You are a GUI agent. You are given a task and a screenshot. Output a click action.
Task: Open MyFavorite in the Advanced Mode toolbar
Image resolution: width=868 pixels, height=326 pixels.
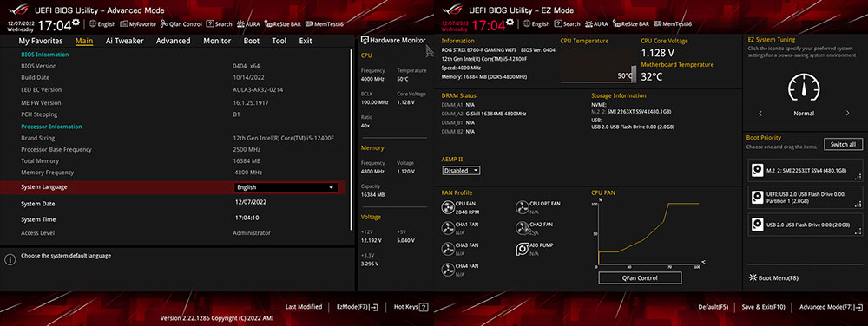(138, 23)
